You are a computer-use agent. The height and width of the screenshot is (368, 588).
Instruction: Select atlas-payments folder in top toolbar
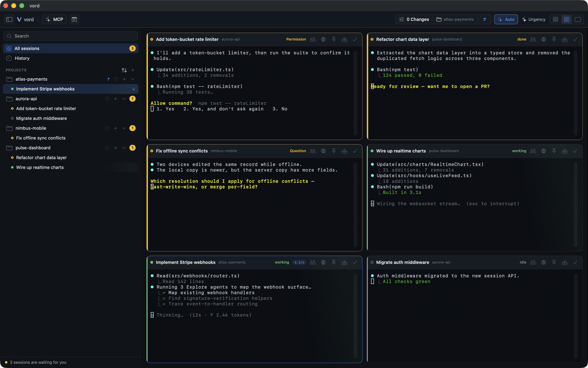coord(455,19)
